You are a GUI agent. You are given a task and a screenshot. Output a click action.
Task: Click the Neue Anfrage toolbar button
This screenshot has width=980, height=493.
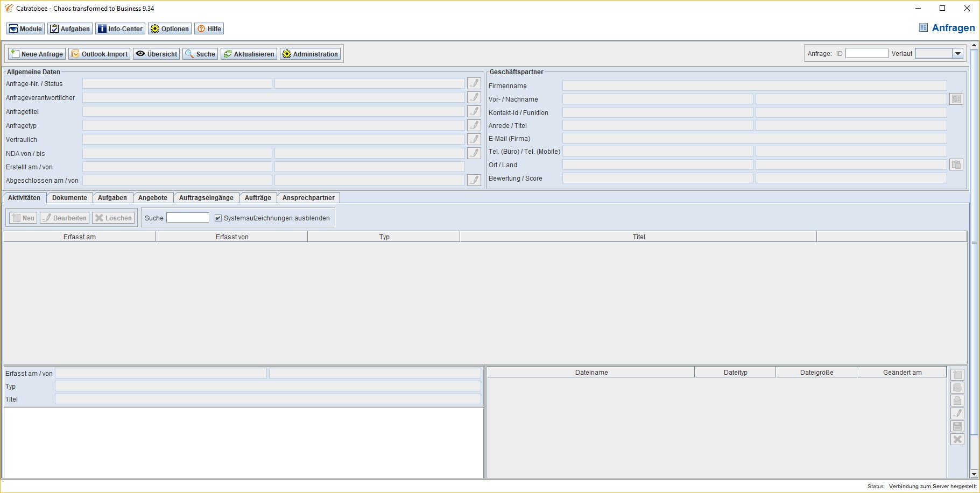[x=37, y=54]
